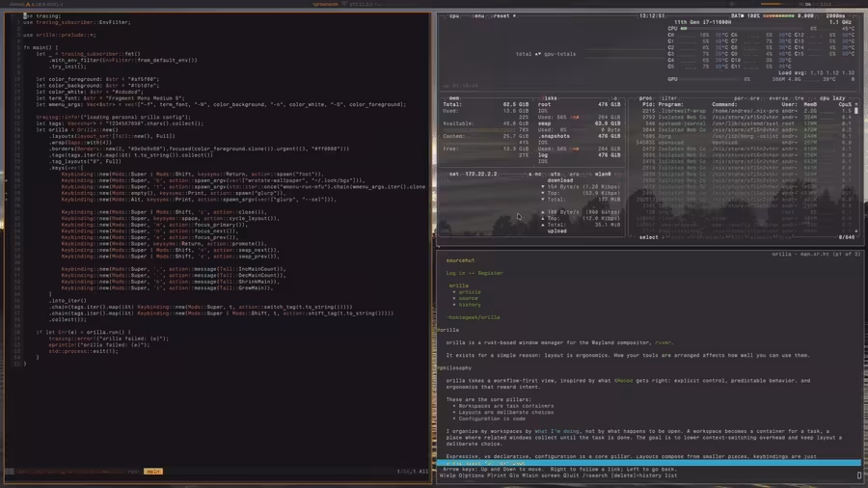Change the 'total' CPU graph selector in btop

pos(524,54)
